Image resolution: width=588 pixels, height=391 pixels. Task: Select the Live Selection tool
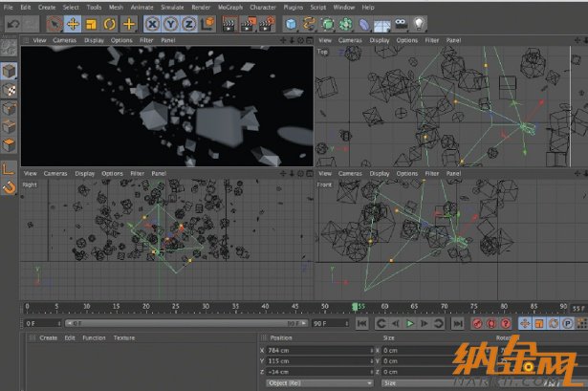pyautogui.click(x=54, y=24)
